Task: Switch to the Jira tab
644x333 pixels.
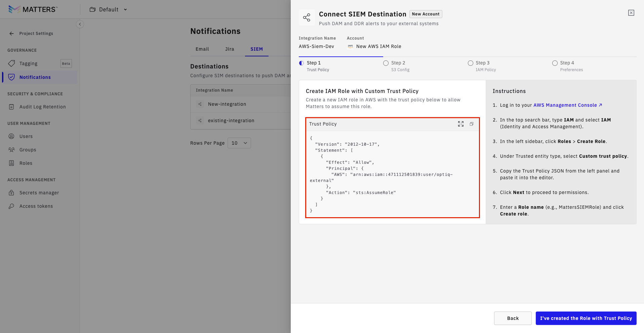Action: (x=230, y=49)
